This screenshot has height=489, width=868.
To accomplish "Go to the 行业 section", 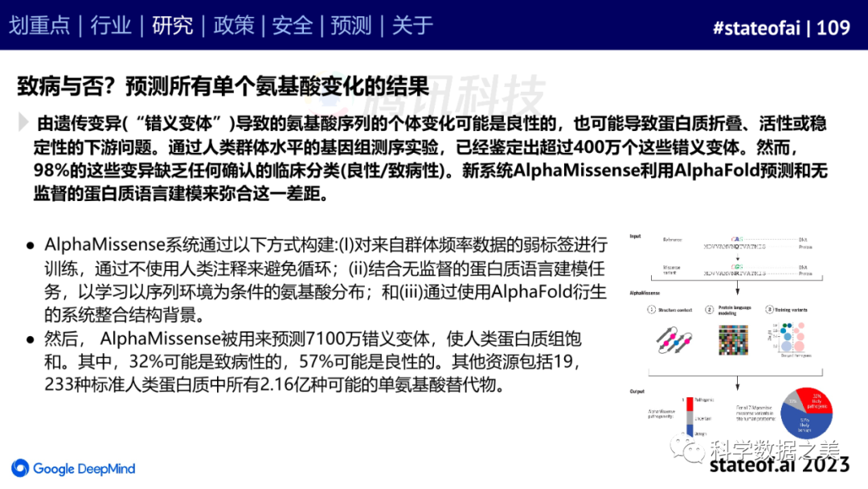I will click(x=110, y=26).
